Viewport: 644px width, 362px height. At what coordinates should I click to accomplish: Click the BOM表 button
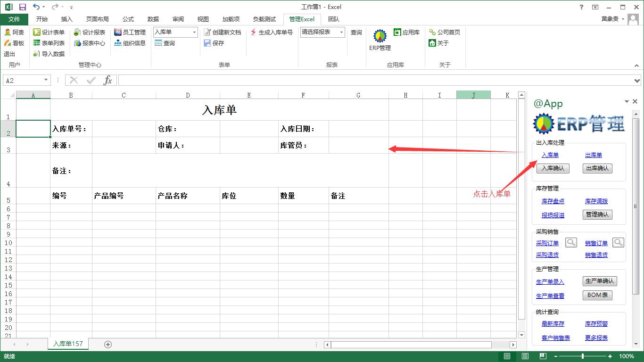pos(597,295)
